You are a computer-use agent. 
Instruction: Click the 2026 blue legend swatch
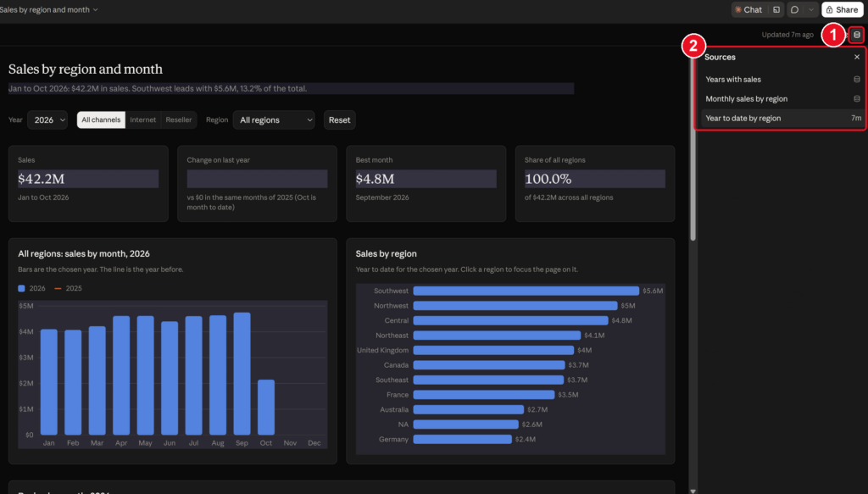[x=21, y=288]
